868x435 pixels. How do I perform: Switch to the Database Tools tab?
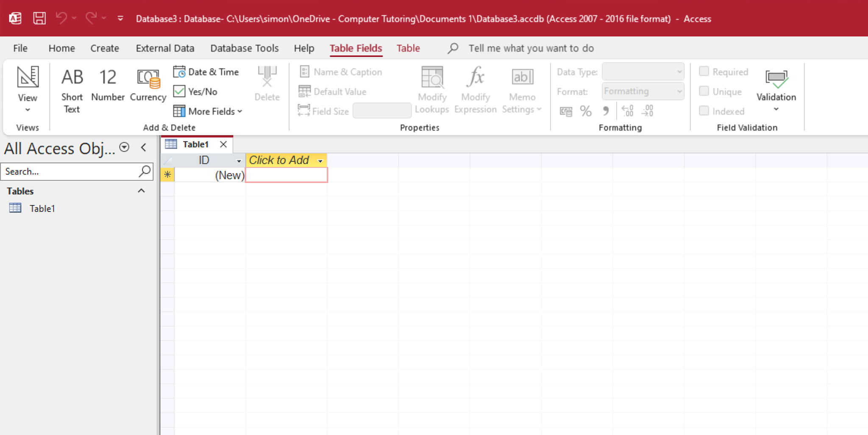245,48
